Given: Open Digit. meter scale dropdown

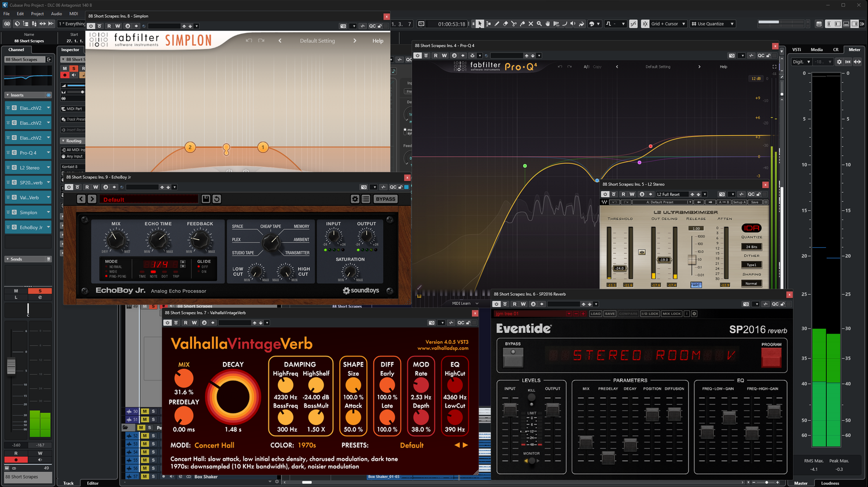Looking at the screenshot, I should coord(801,61).
